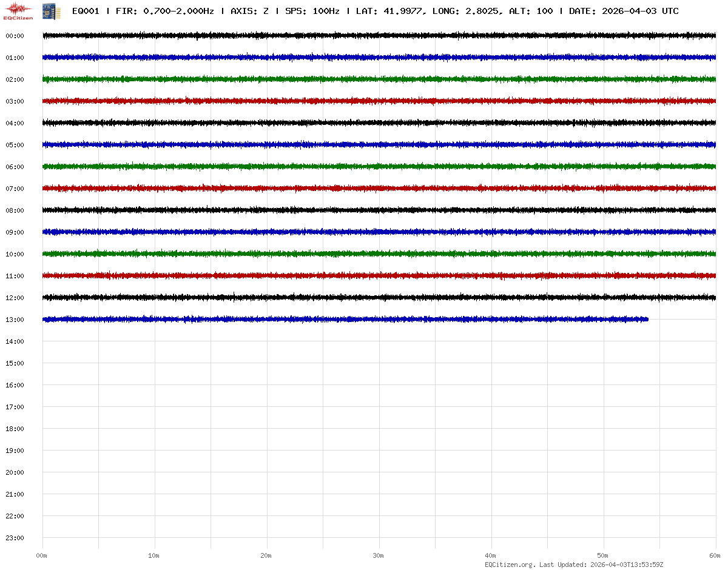Select the 23:00 hour label
728x570 pixels.
point(15,538)
